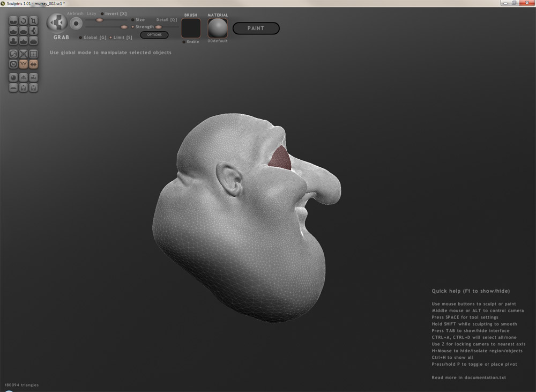
Task: Export the mesh as OBJ
Action: click(x=33, y=77)
